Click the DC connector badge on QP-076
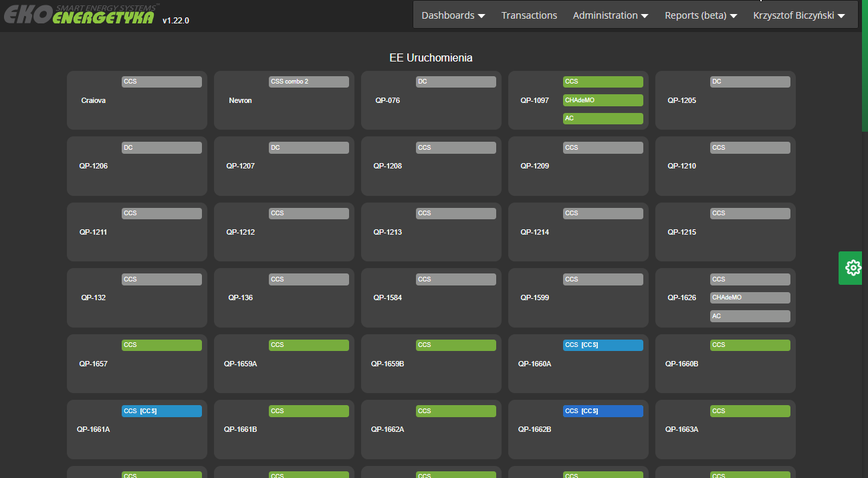 [455, 82]
